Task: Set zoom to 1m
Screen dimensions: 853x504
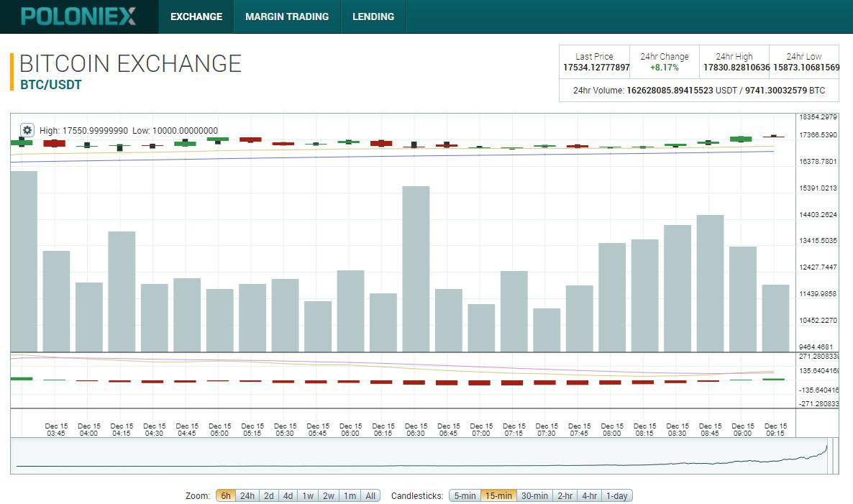Action: (350, 495)
